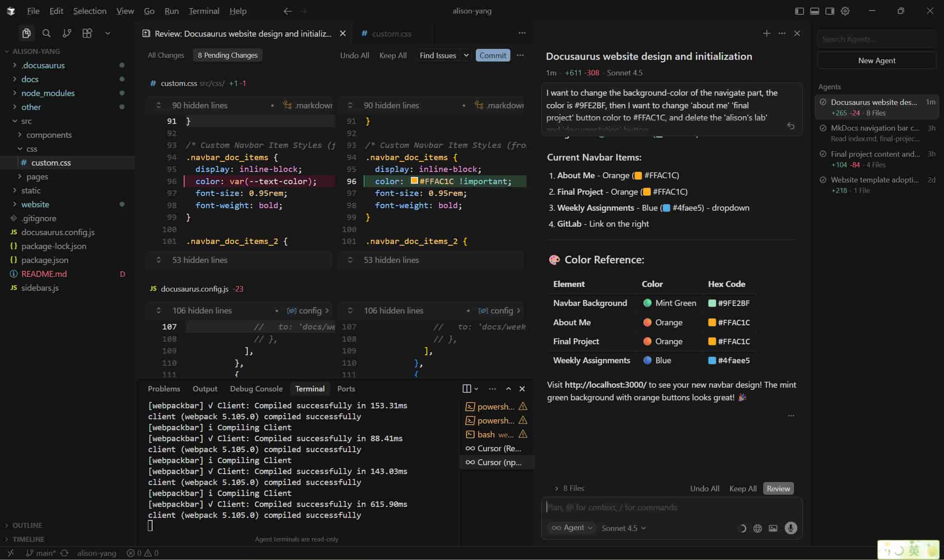Toggle the secondary sidebar visibility

830,11
